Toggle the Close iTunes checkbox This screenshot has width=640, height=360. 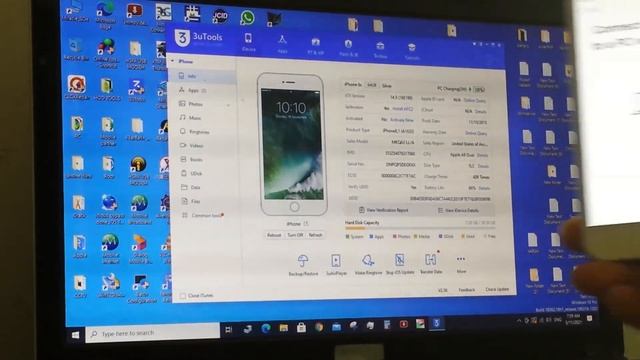point(182,296)
